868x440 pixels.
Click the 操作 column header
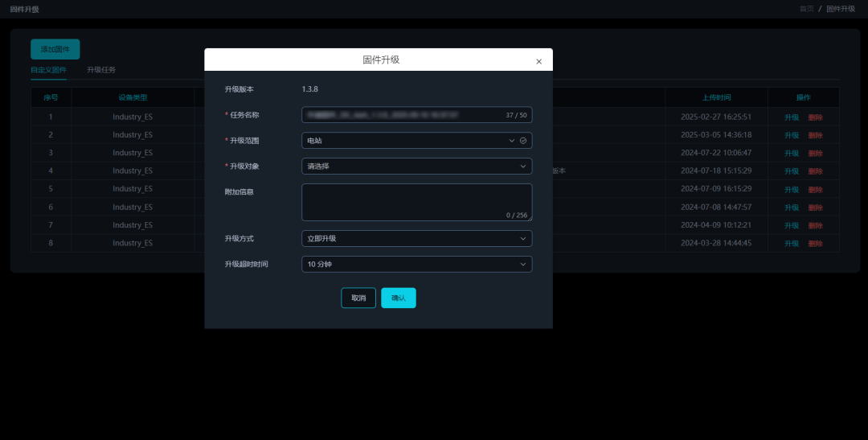click(803, 97)
